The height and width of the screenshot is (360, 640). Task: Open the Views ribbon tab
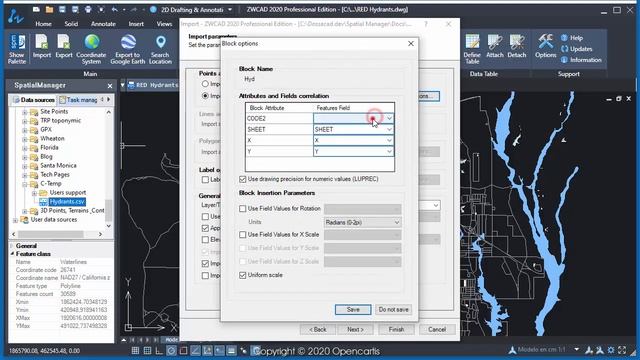[x=164, y=24]
